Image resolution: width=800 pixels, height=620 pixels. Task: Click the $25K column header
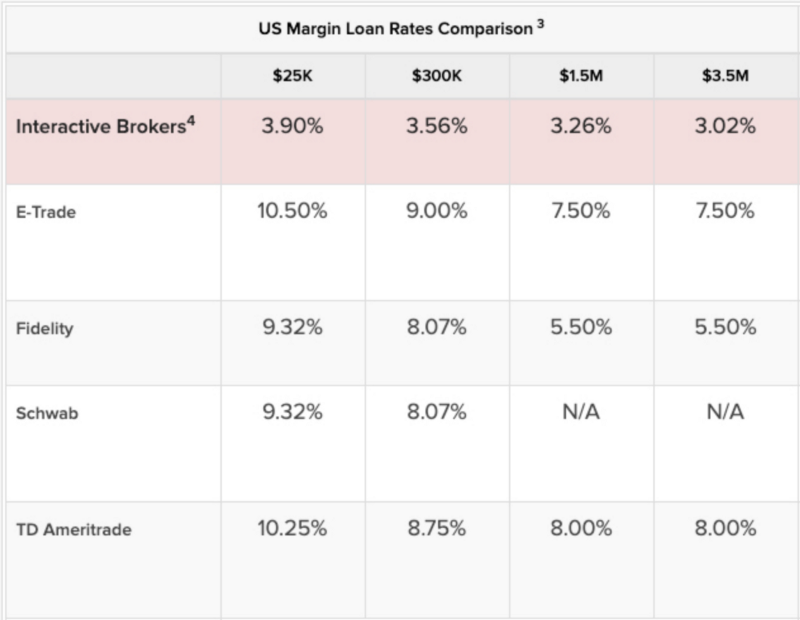[292, 76]
